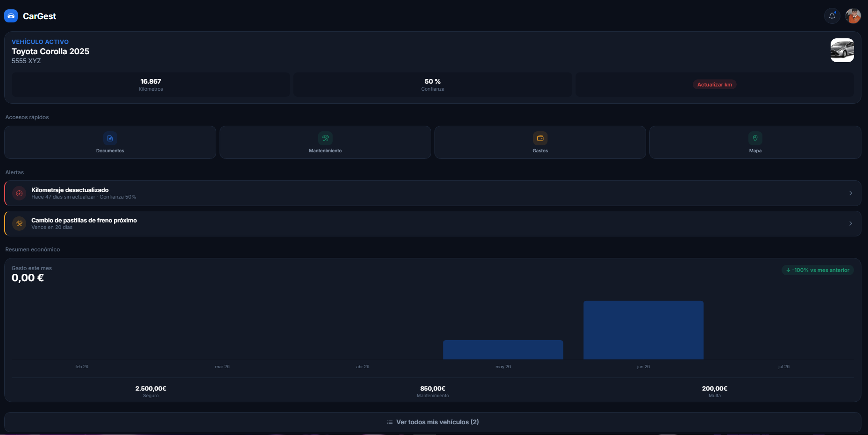Open the Mantenimiento wrench icon
The width and height of the screenshot is (868, 435).
pos(325,138)
